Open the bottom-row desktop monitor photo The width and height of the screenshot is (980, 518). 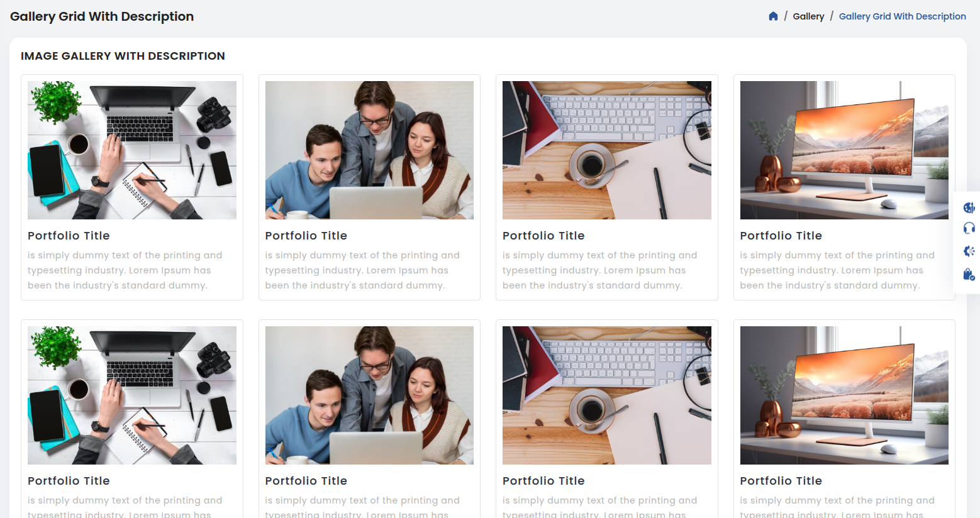coord(844,395)
